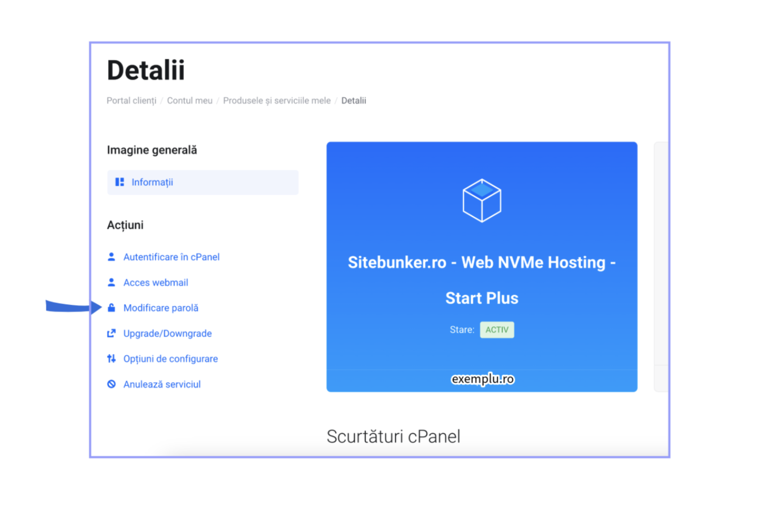Open Acces webmail link
The width and height of the screenshot is (770, 532).
[156, 283]
